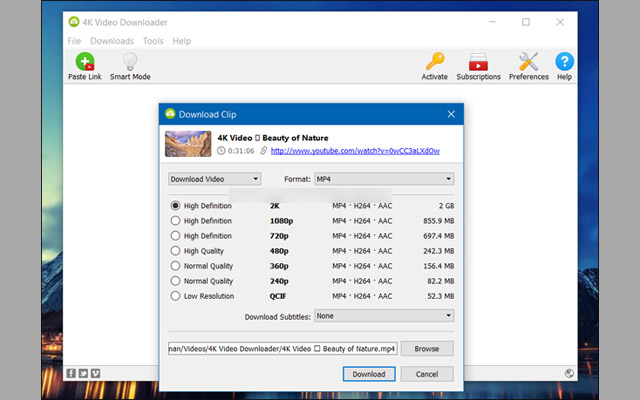Expand the Download Subtitles dropdown
Viewport: 640px width, 400px height.
point(383,315)
